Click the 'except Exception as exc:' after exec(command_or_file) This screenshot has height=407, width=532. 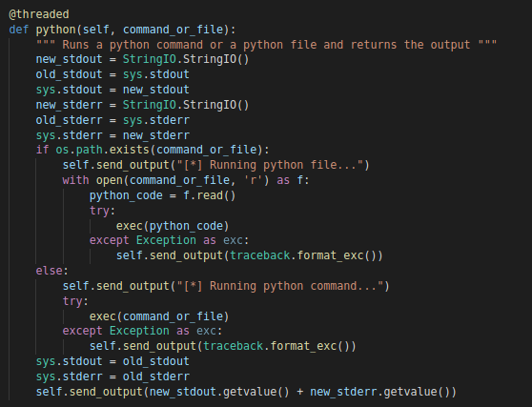tap(142, 331)
